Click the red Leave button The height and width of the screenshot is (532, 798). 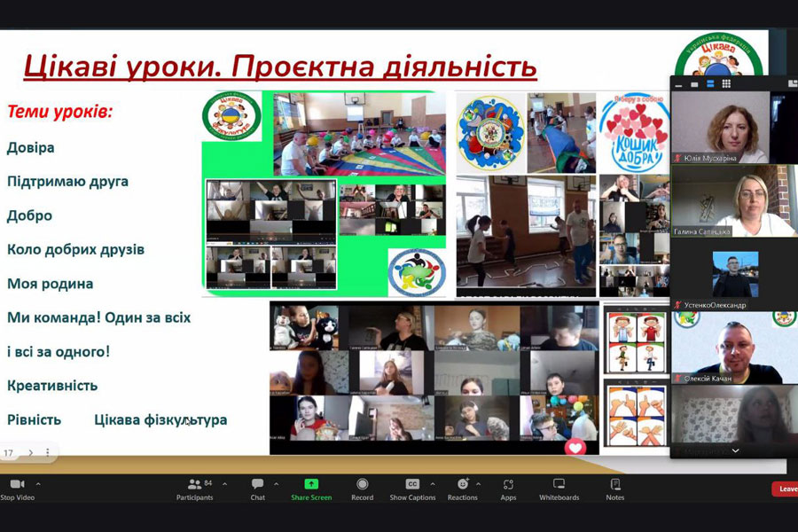(786, 489)
